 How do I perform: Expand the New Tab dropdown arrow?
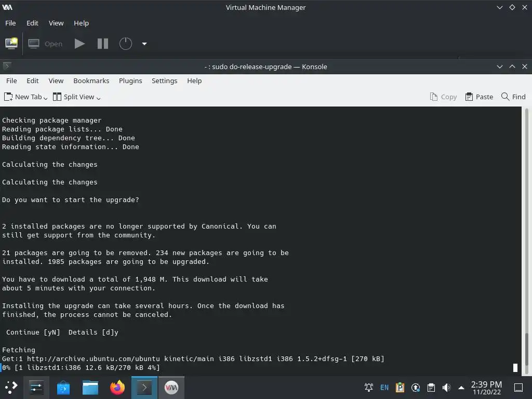46,98
